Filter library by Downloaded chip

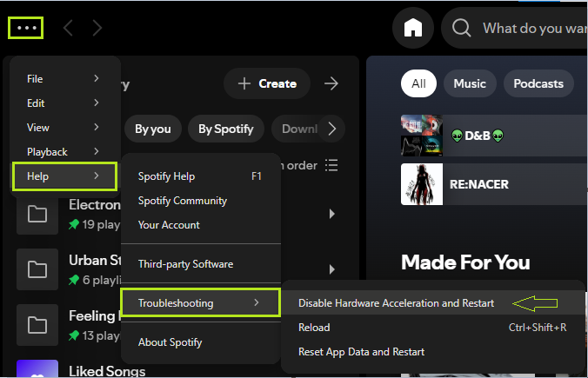[x=297, y=129]
